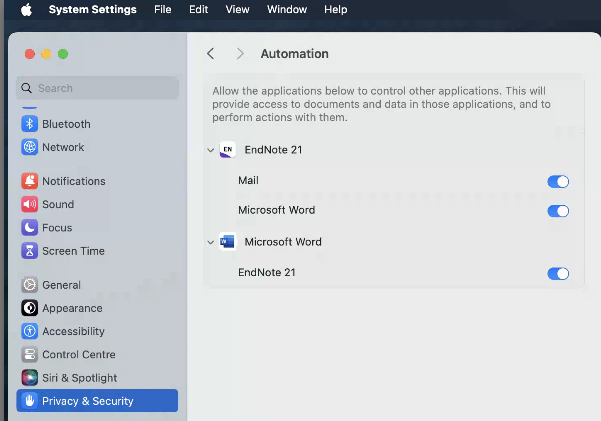
Task: Collapse the Microsoft Word app section
Action: pos(211,242)
